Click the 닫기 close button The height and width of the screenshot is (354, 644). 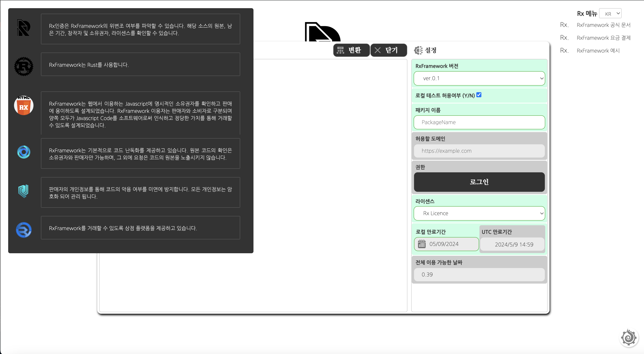[x=389, y=50]
